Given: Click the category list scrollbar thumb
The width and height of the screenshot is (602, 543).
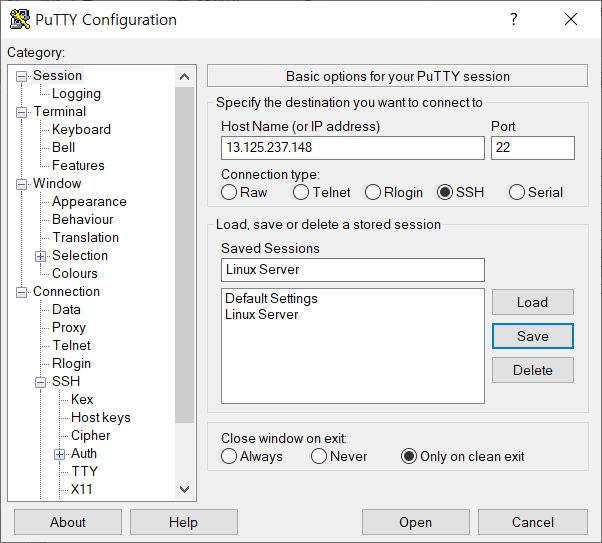Looking at the screenshot, I should pos(185,255).
